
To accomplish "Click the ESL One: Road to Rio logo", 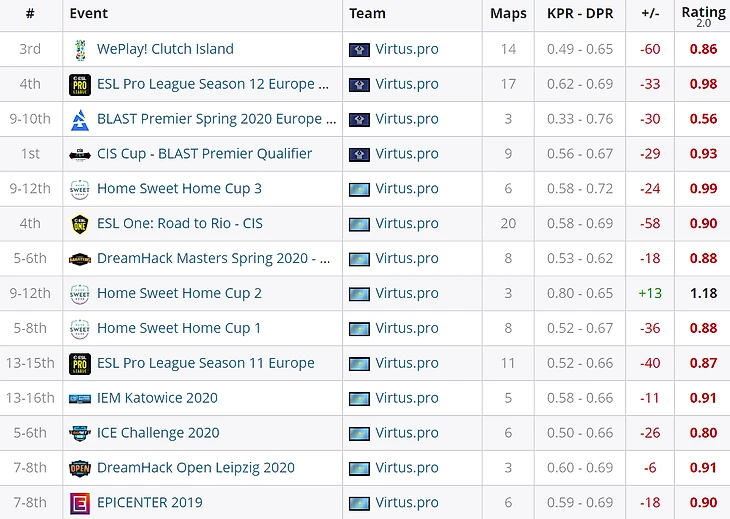I will coord(80,224).
